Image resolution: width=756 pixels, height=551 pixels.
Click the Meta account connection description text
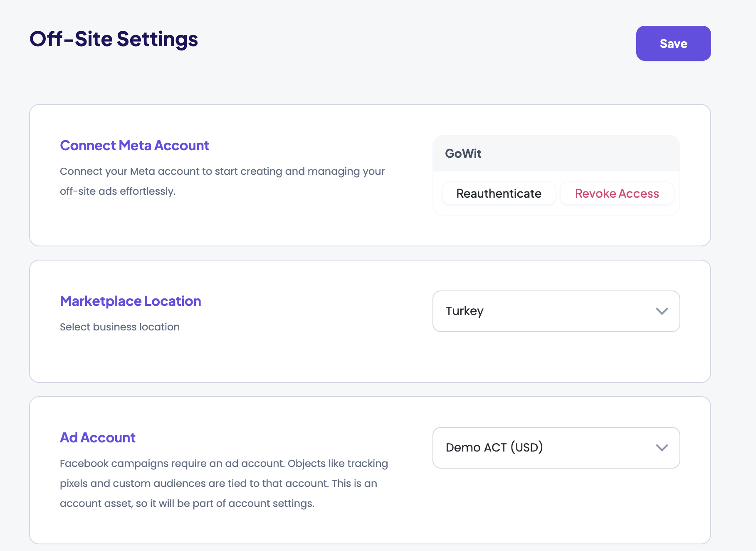pos(222,171)
